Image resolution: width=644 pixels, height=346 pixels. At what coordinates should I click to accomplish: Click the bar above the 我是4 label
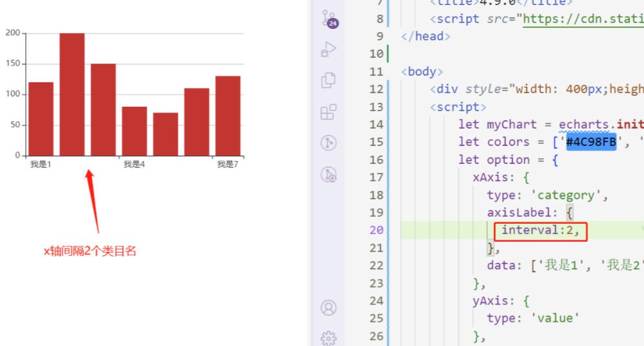tap(135, 131)
